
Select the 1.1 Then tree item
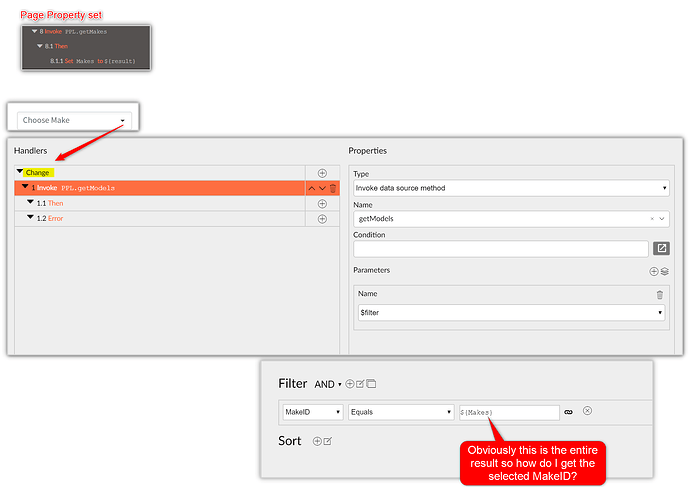pos(49,203)
